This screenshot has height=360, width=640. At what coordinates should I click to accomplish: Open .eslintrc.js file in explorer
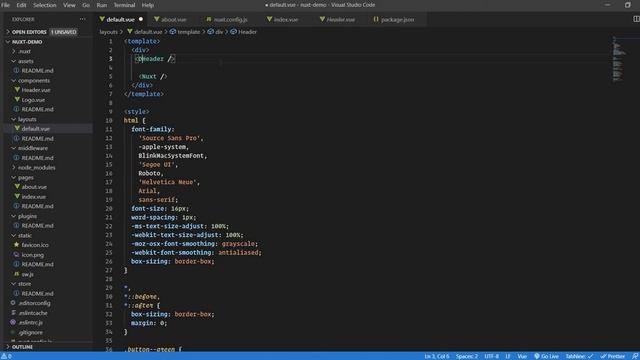click(31, 322)
